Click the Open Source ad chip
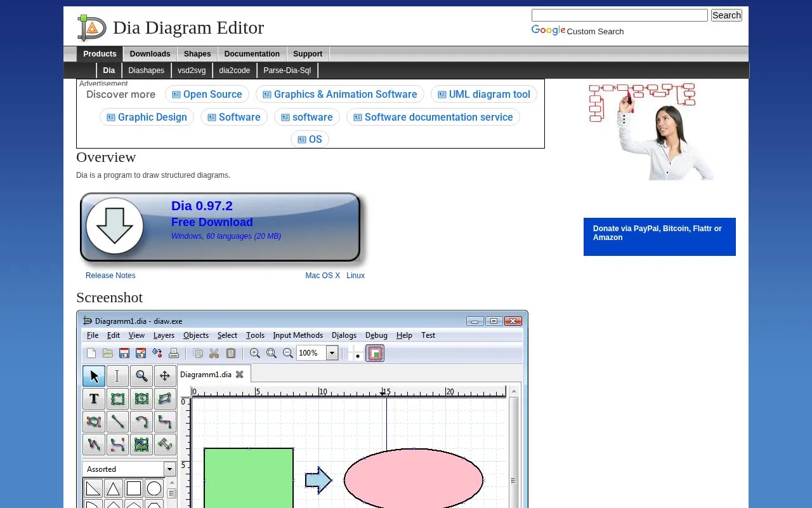812x508 pixels. [207, 94]
